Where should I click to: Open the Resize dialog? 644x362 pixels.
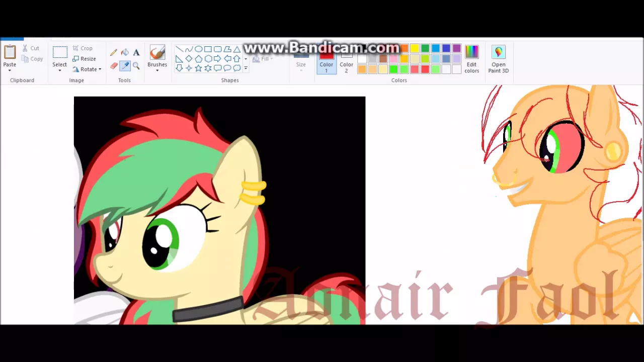(x=84, y=59)
